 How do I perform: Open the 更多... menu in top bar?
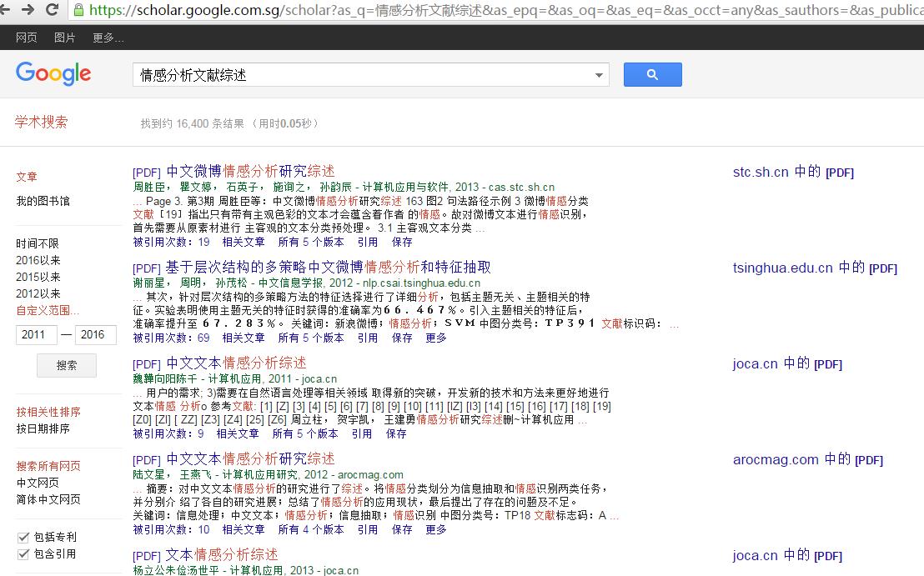(108, 38)
